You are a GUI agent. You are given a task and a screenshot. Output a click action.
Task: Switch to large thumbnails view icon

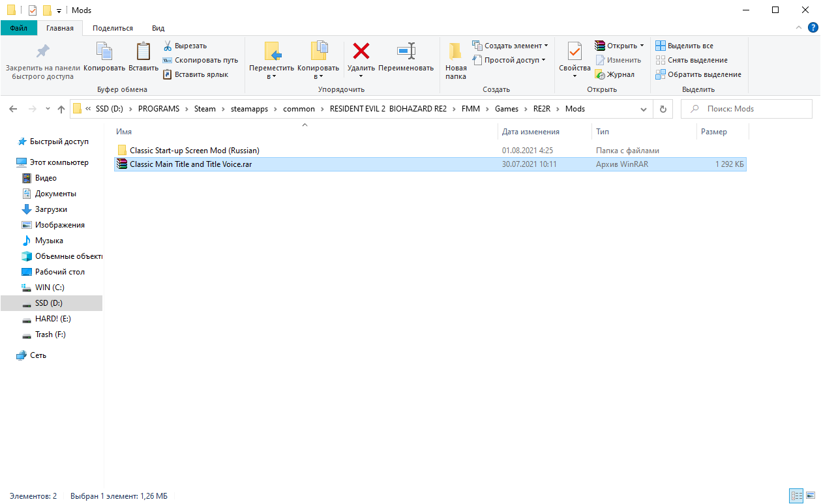tap(809, 496)
